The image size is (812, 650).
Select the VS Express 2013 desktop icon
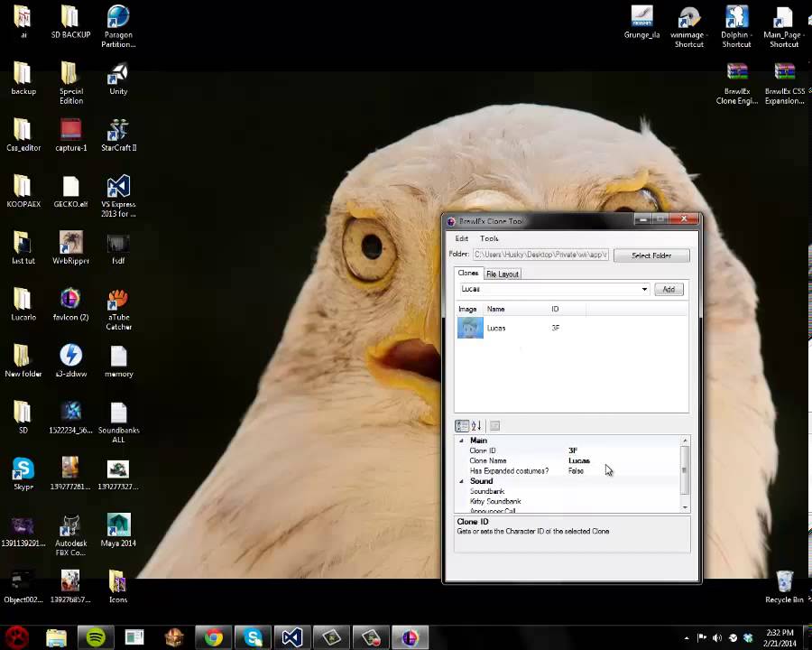[118, 197]
